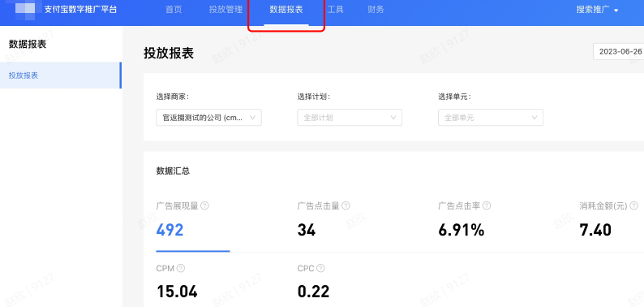Go to the 首页 nav tab
644x307 pixels.
[174, 10]
